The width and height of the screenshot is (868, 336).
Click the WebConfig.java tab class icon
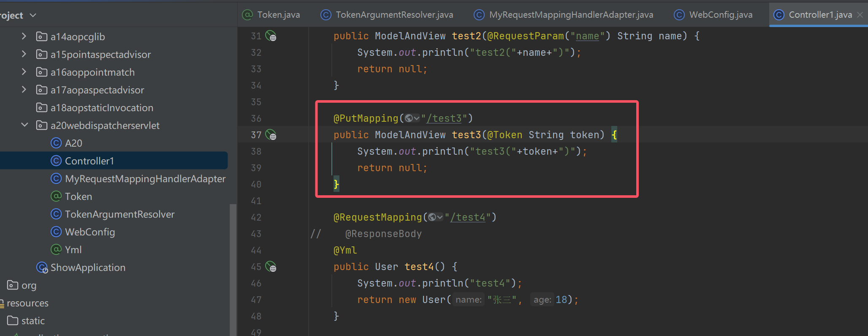click(x=679, y=15)
